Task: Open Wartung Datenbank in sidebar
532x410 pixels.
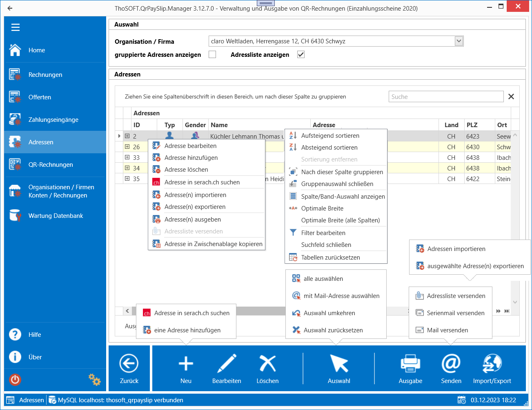Action: pyautogui.click(x=55, y=216)
